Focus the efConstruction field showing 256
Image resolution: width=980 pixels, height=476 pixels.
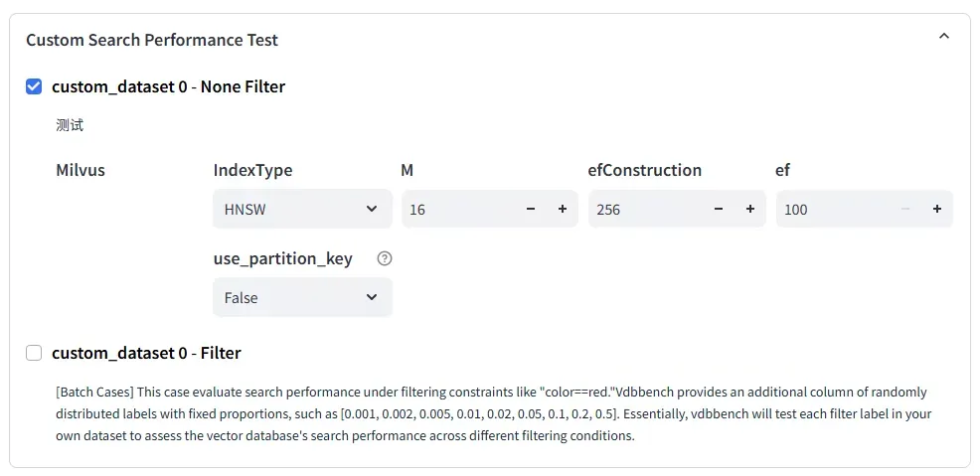tap(644, 210)
